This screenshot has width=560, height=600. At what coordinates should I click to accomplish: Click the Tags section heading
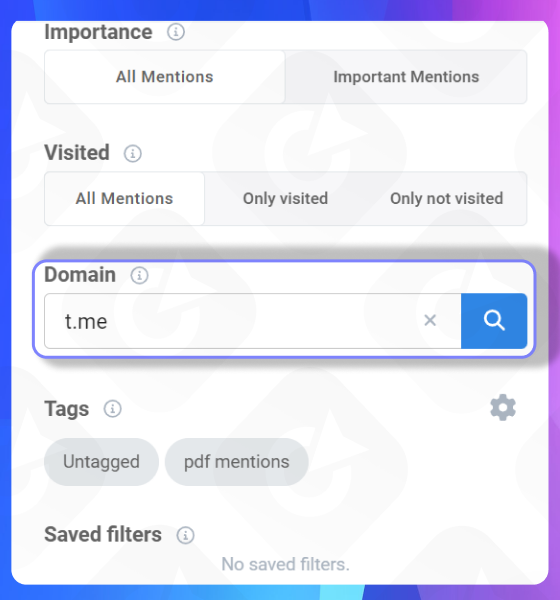(x=67, y=409)
